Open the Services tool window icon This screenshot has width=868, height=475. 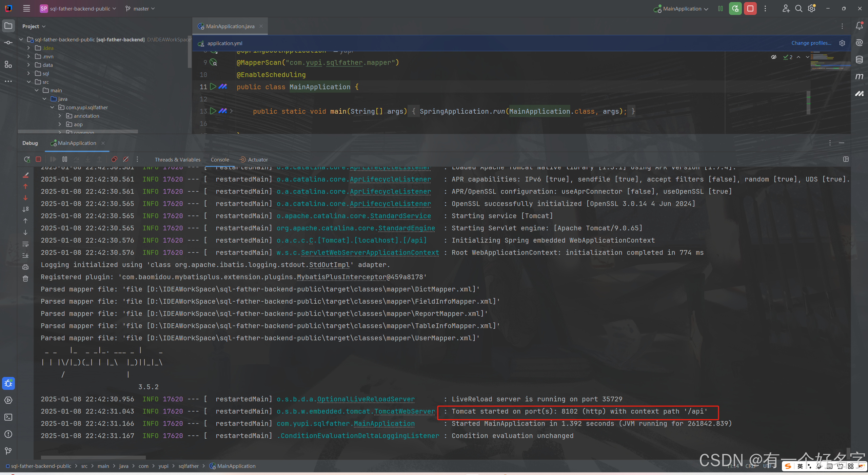click(8, 400)
